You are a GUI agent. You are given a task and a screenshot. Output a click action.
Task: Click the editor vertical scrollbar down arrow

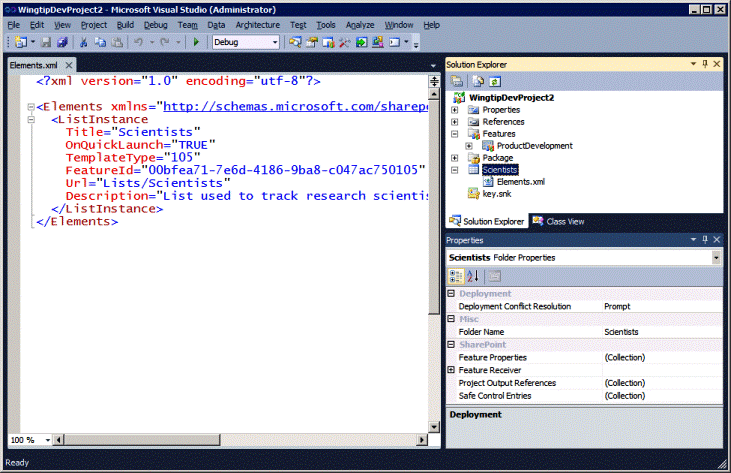click(x=434, y=427)
